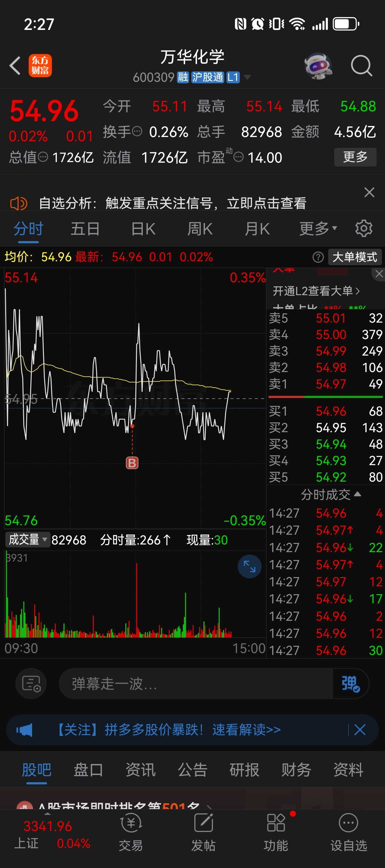Open 功能 functions icon
Viewport: 385px width, 868px height.
(x=276, y=832)
